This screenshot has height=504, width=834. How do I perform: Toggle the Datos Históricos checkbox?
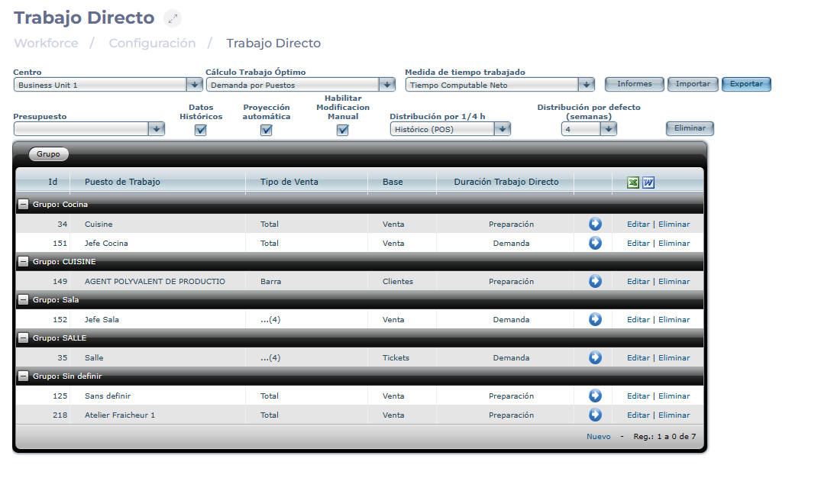[201, 130]
